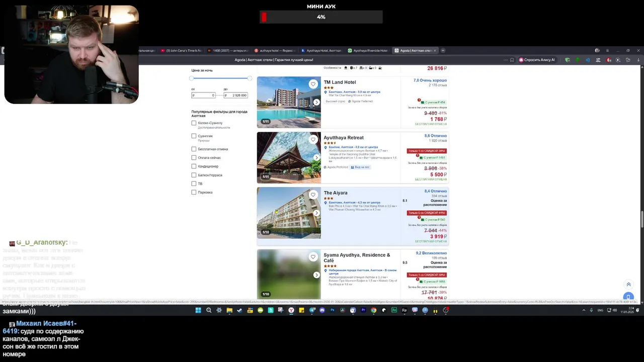Open Windows Start menu
The image size is (644, 362).
(x=198, y=310)
